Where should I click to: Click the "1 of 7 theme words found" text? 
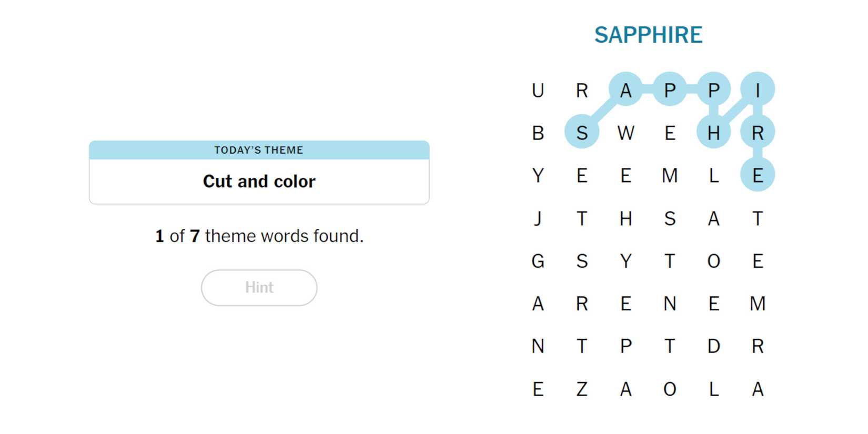(x=259, y=236)
